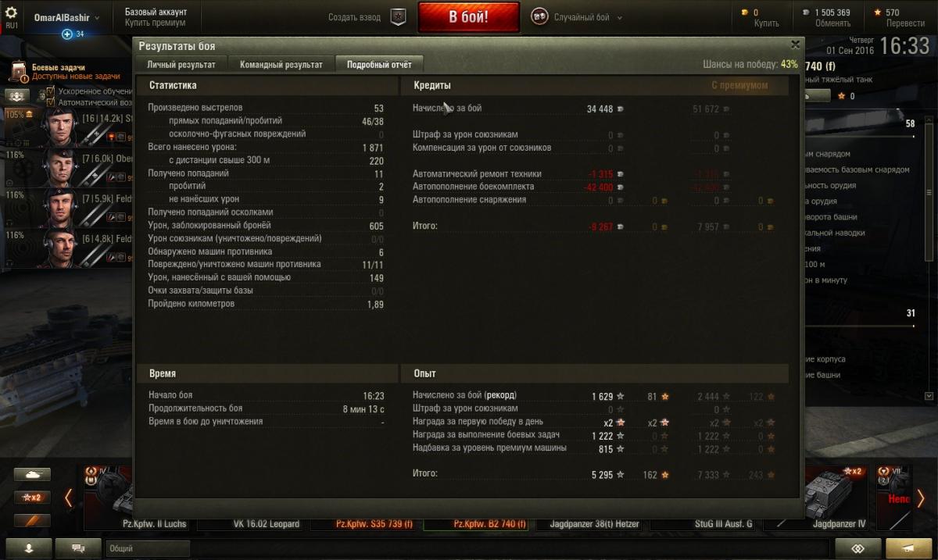The image size is (938, 560).
Task: Switch to Командный результат tab
Action: [281, 64]
